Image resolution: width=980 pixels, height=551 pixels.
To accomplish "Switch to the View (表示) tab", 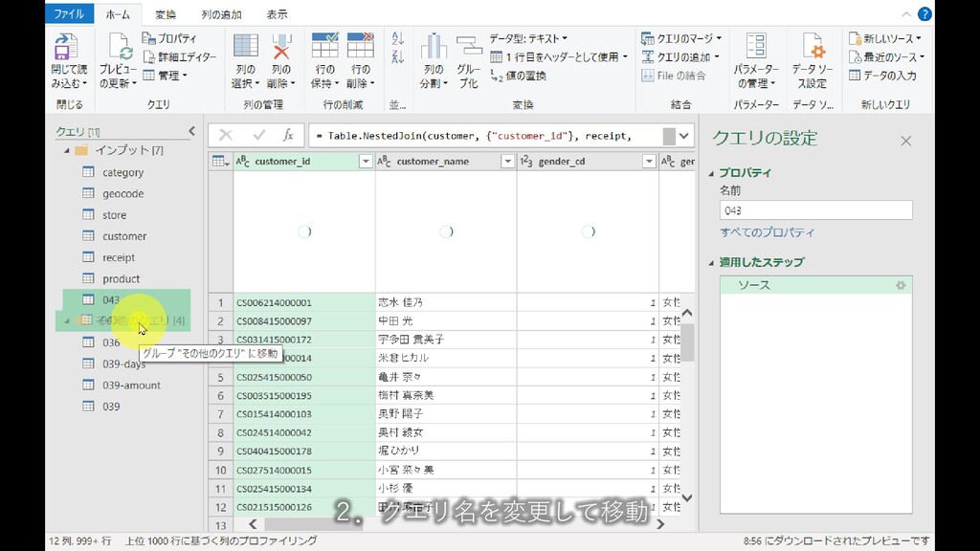I will (x=277, y=13).
